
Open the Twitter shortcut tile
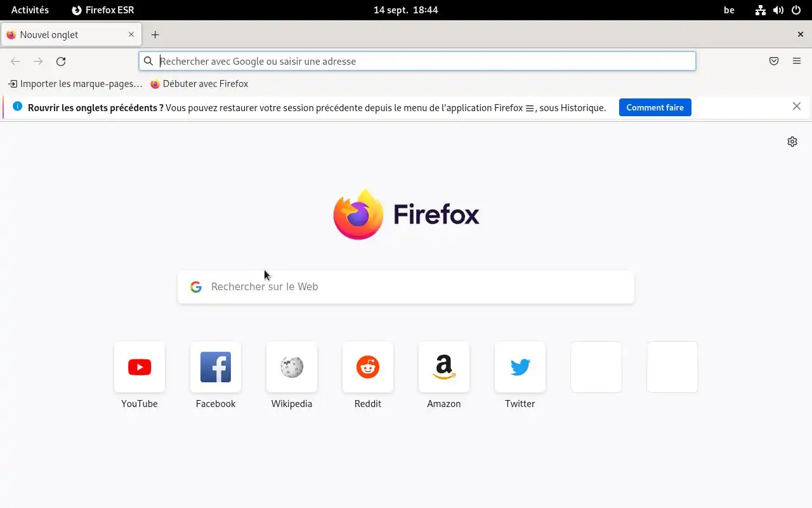520,367
